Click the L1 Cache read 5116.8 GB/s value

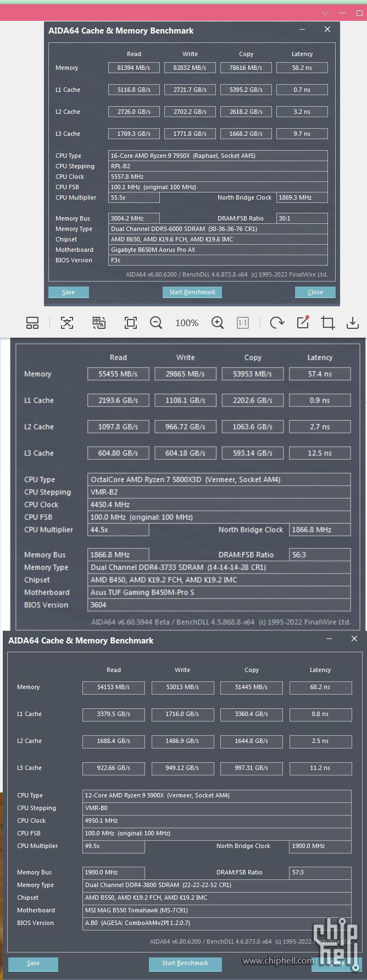[134, 90]
